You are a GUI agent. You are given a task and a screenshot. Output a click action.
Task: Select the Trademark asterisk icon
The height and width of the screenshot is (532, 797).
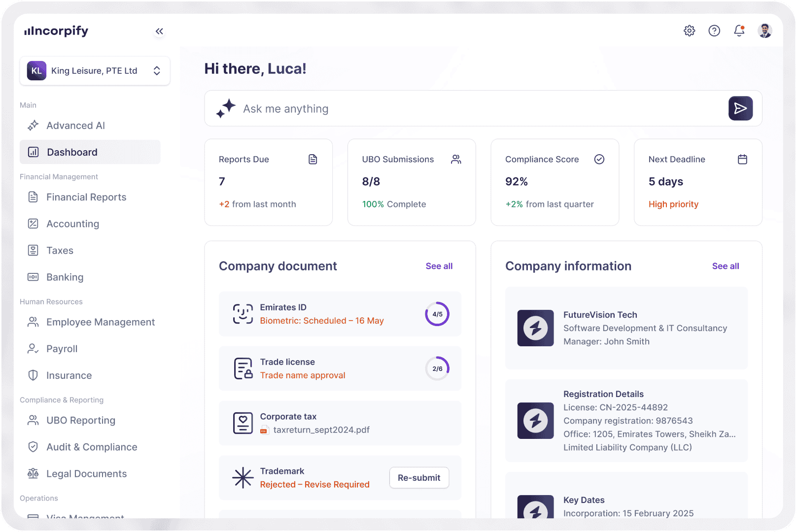tap(243, 477)
